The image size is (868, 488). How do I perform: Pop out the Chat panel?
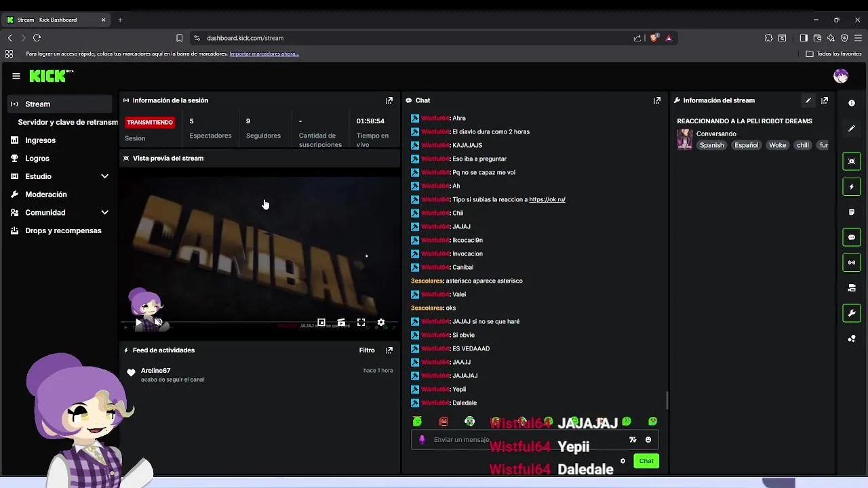[657, 100]
